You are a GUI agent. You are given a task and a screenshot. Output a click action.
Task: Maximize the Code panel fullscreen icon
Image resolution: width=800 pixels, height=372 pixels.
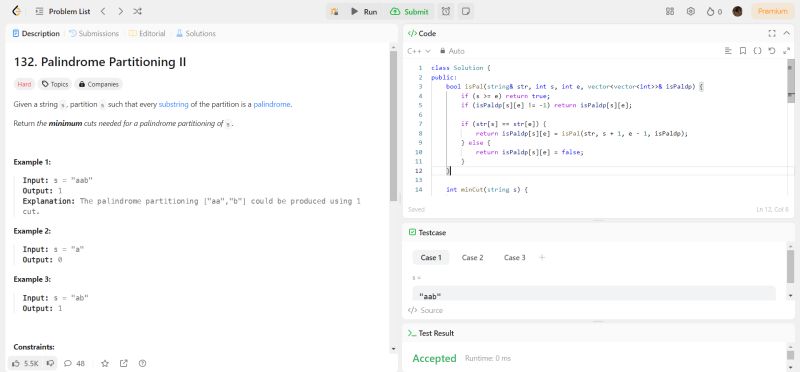(772, 33)
